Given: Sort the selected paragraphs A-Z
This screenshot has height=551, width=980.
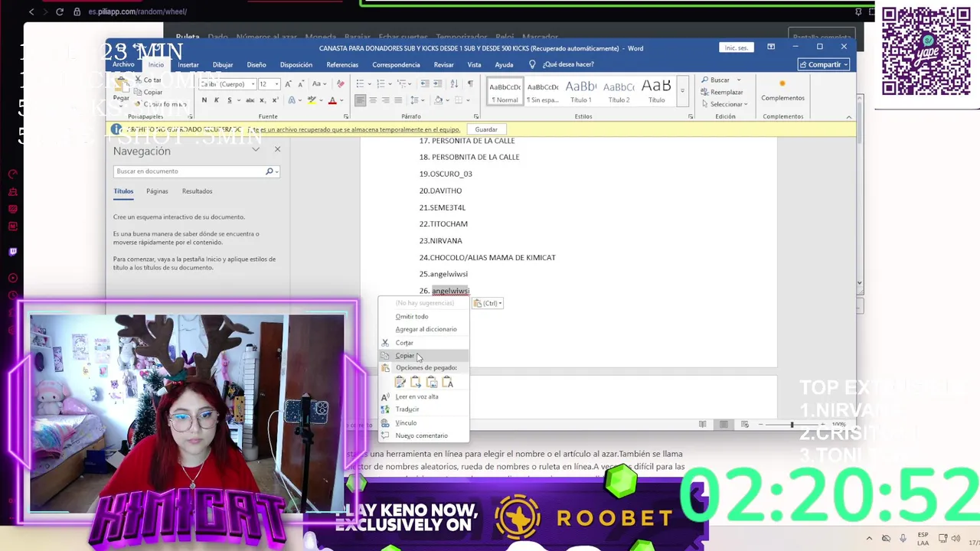Looking at the screenshot, I should pyautogui.click(x=454, y=84).
